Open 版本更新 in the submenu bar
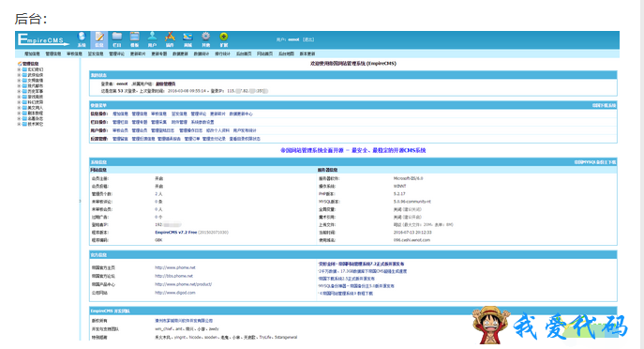 307,53
